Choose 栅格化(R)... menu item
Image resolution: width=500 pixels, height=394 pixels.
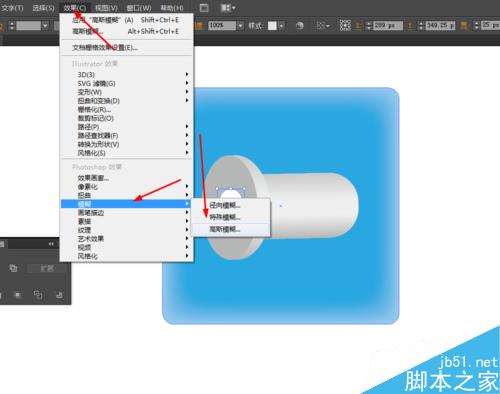pos(126,109)
